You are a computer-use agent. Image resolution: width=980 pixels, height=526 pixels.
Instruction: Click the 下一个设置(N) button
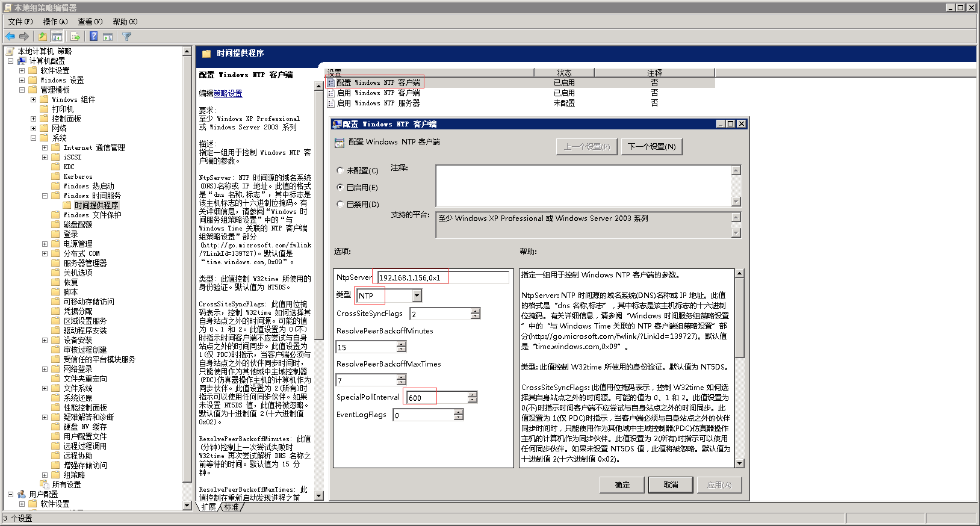pyautogui.click(x=652, y=146)
